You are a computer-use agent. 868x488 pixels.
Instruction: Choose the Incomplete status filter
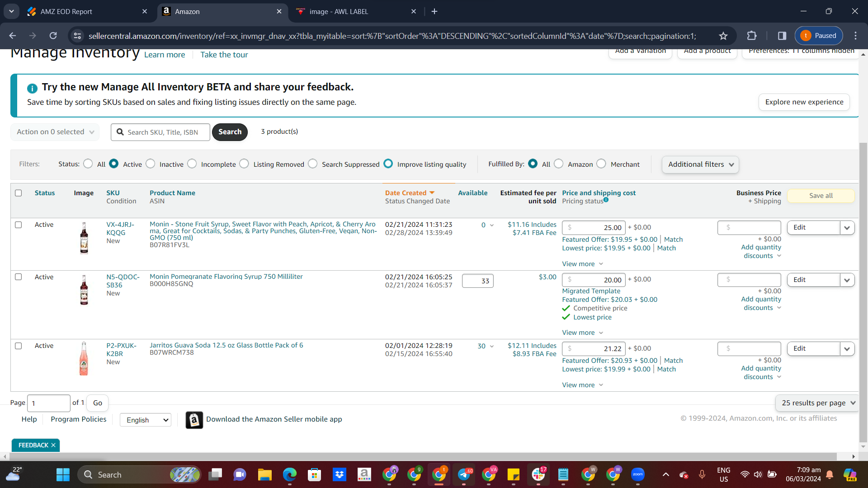coord(192,164)
